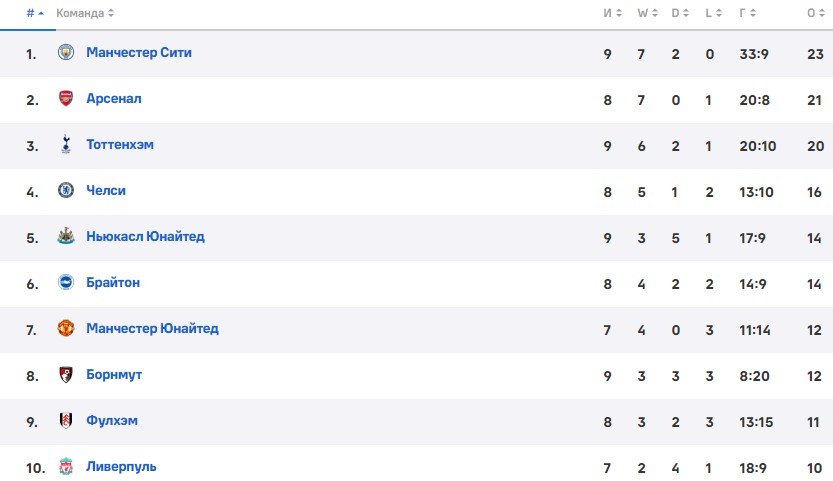Sort by the D draws column
833x481 pixels.
pos(679,13)
